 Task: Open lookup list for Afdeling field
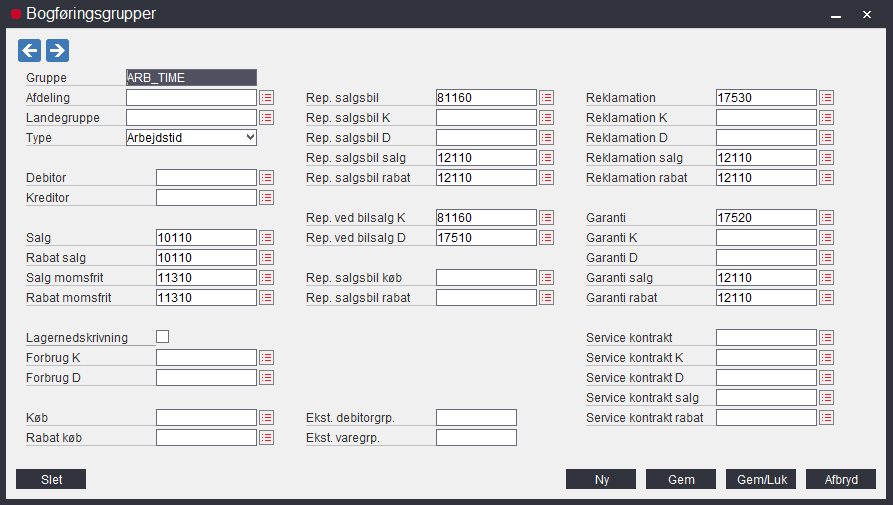coord(267,98)
